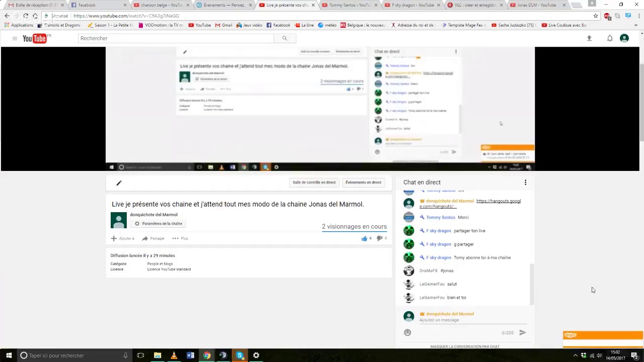Image resolution: width=644 pixels, height=362 pixels.
Task: Like the video with thumbs up
Action: point(364,238)
